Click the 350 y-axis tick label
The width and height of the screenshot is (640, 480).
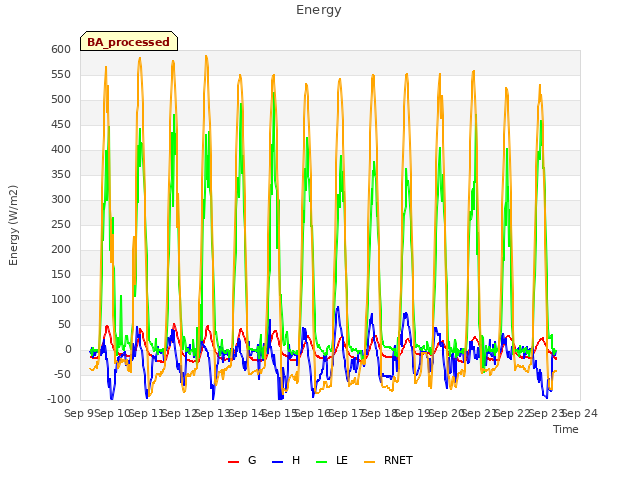pyautogui.click(x=61, y=175)
